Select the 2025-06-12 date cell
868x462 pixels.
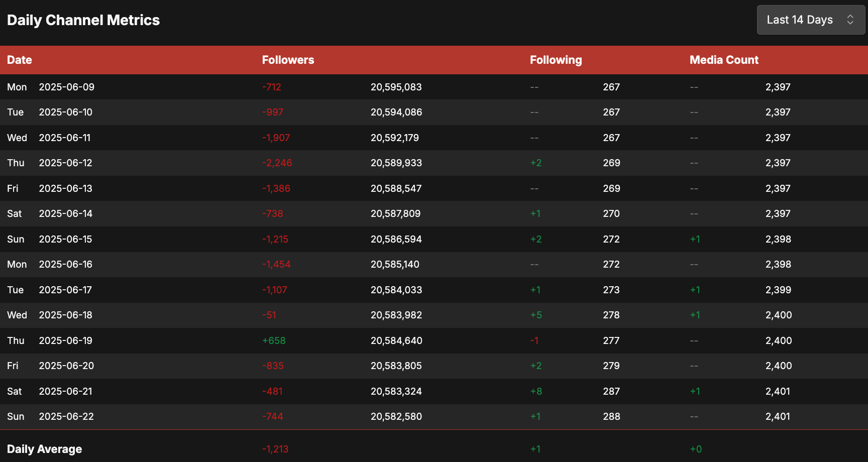coord(66,163)
